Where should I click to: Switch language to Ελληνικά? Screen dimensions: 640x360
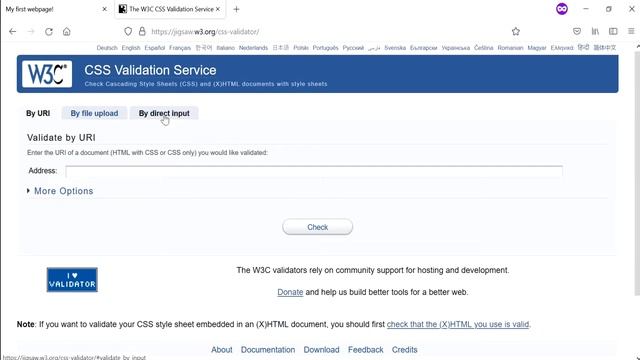tap(562, 48)
